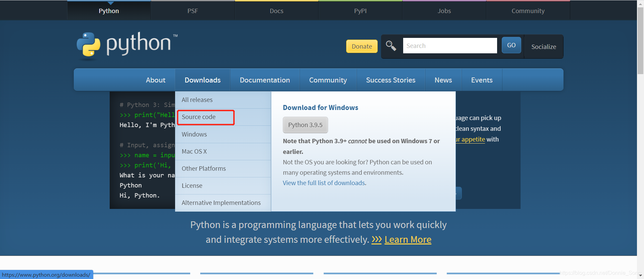Click the magnifying glass search icon
Image resolution: width=644 pixels, height=279 pixels.
click(391, 46)
